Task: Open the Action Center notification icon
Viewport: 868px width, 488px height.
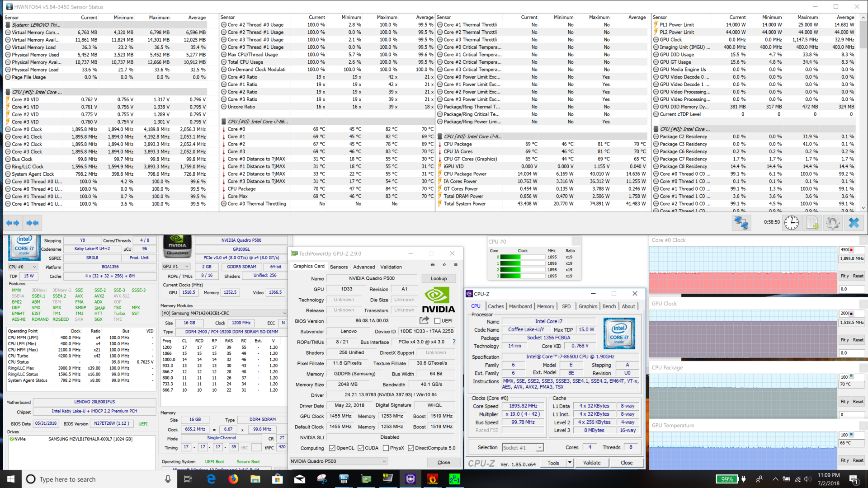Action: pos(854,479)
